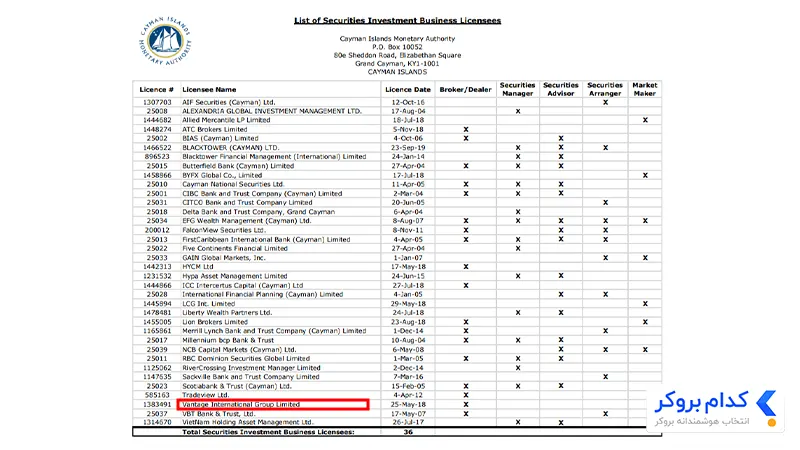This screenshot has width=800, height=450.
Task: Click the Broker/Dealer column header
Action: click(465, 89)
